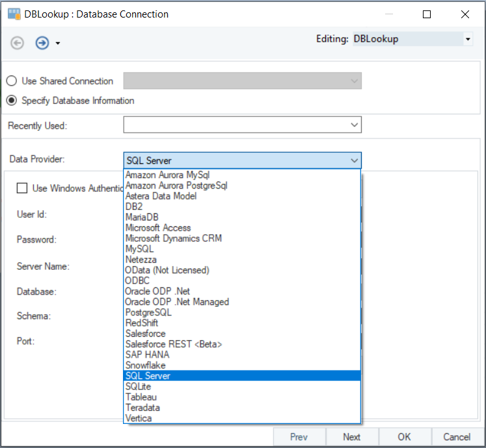The image size is (486, 448).
Task: Pick Salesforce REST <Beta> provider
Action: click(173, 344)
